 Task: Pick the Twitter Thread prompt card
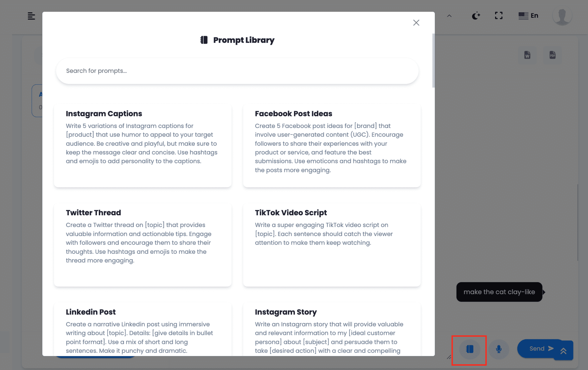143,245
